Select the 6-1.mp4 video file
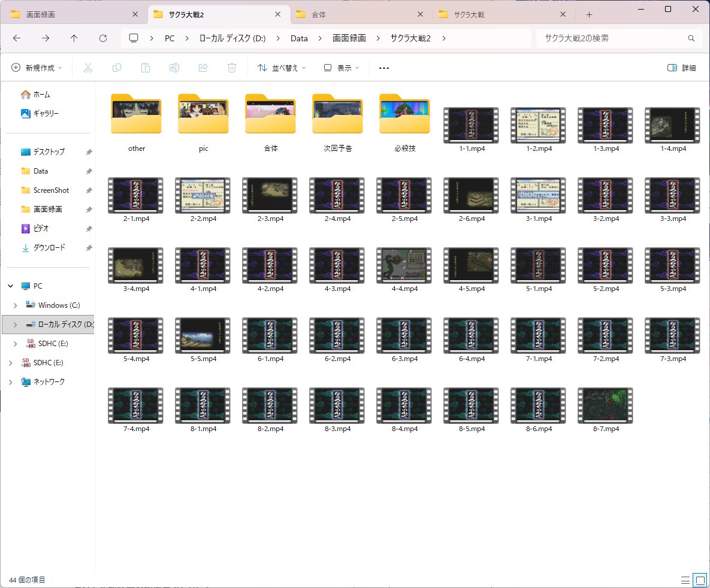 pos(270,340)
